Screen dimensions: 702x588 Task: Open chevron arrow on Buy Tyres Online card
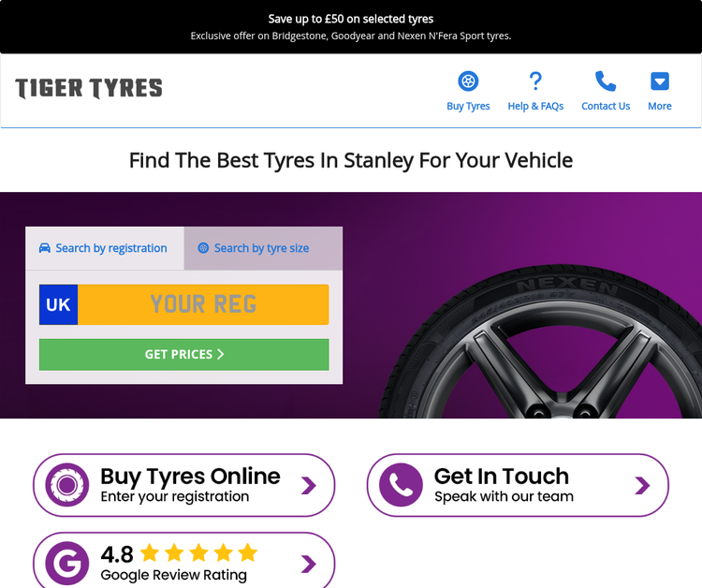pos(309,485)
